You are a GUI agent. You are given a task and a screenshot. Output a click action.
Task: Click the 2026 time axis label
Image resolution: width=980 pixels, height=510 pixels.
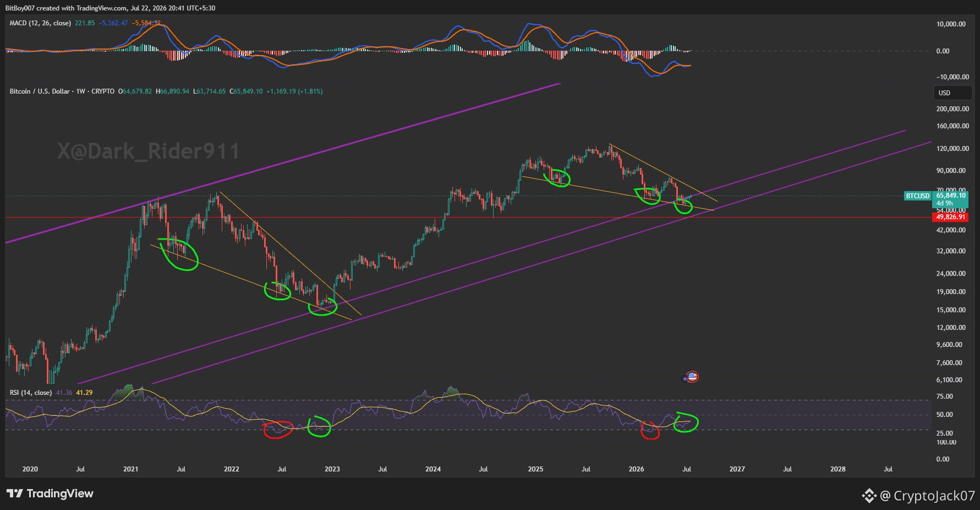[x=636, y=469]
